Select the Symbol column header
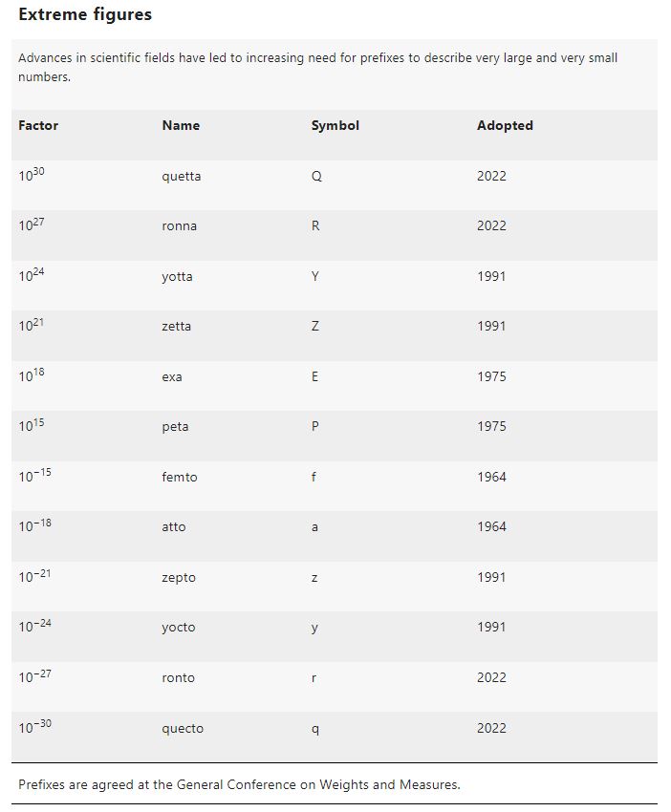The image size is (671, 812). pyautogui.click(x=335, y=126)
